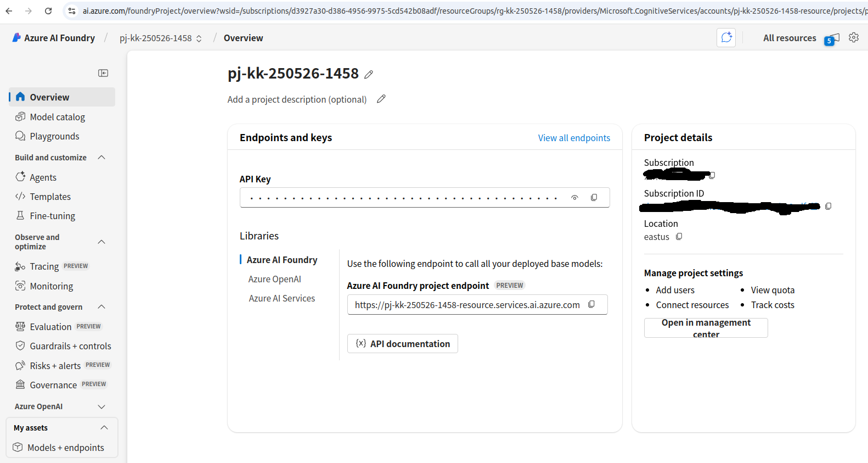Open All resources
Screen dimensions: 868x463
[790, 38]
